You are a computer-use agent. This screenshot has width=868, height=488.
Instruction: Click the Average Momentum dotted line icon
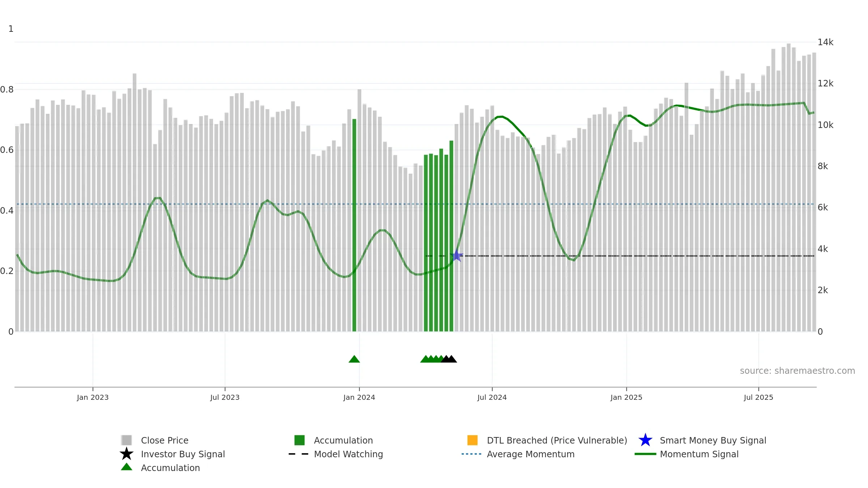point(472,454)
